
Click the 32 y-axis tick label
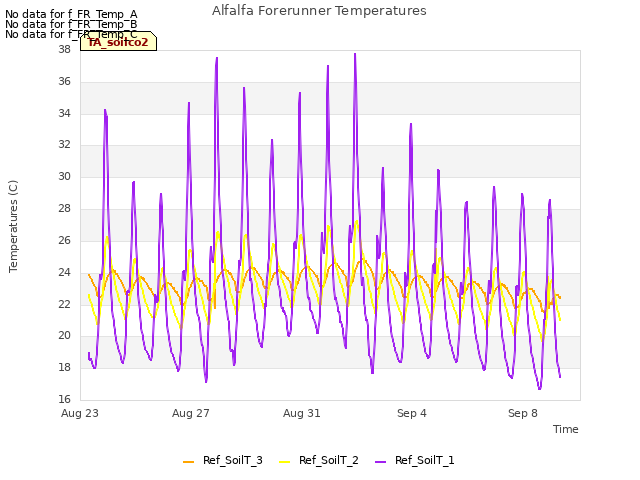pos(64,145)
